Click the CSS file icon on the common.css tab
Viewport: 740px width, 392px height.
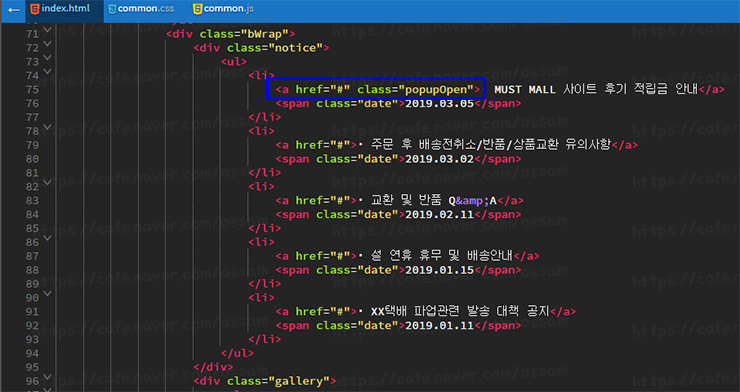coord(112,9)
